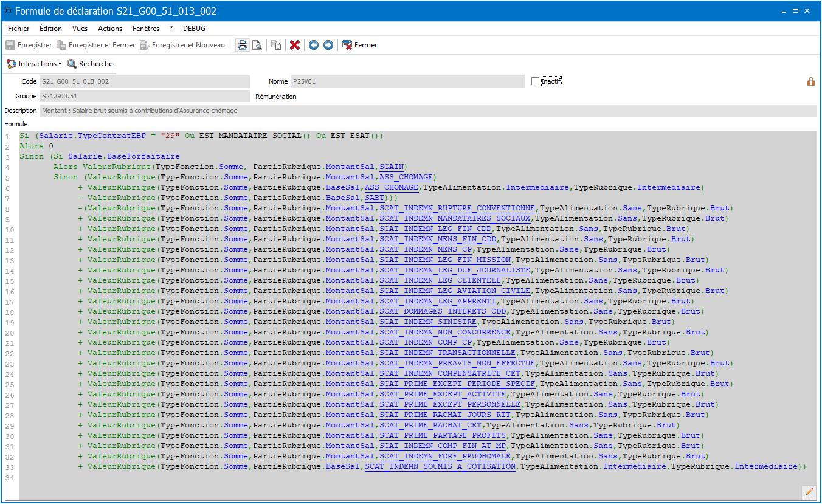Click SCAT_PRIME_RACHAT_CET link
This screenshot has height=504, width=822.
pos(430,425)
